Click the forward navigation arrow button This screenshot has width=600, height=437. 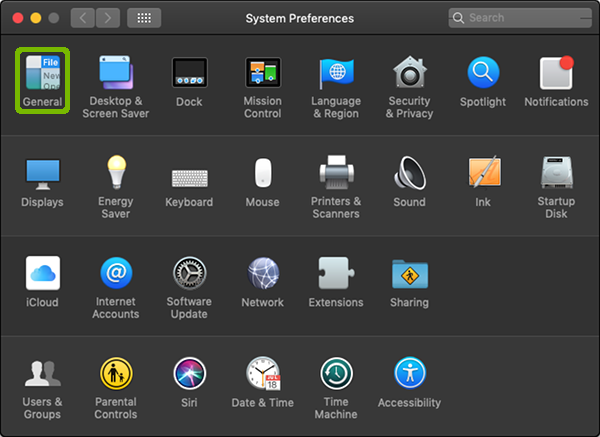coord(108,18)
